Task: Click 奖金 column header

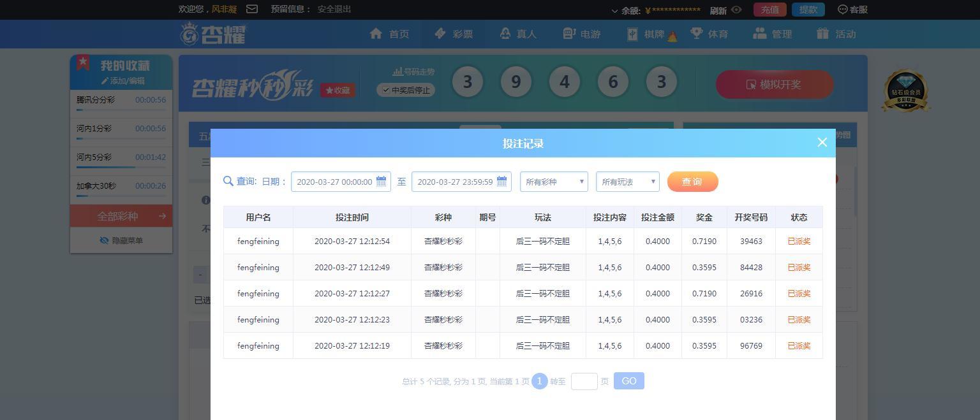Action: tap(704, 217)
